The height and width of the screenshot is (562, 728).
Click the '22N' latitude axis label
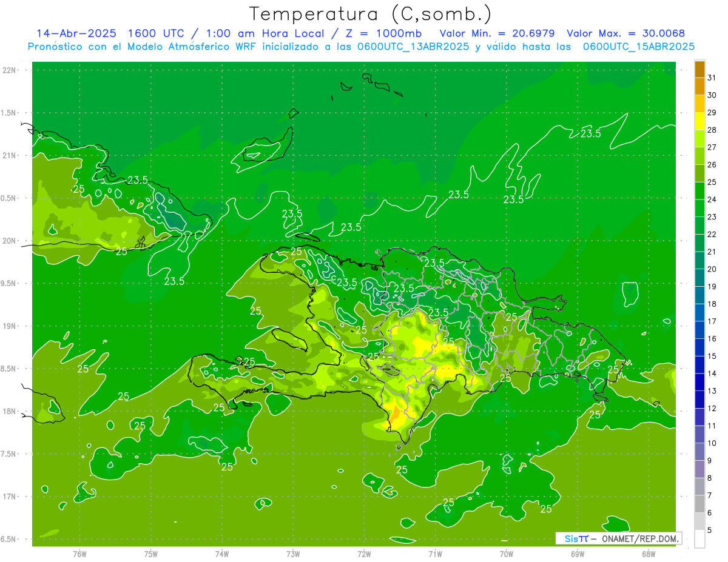coord(9,70)
